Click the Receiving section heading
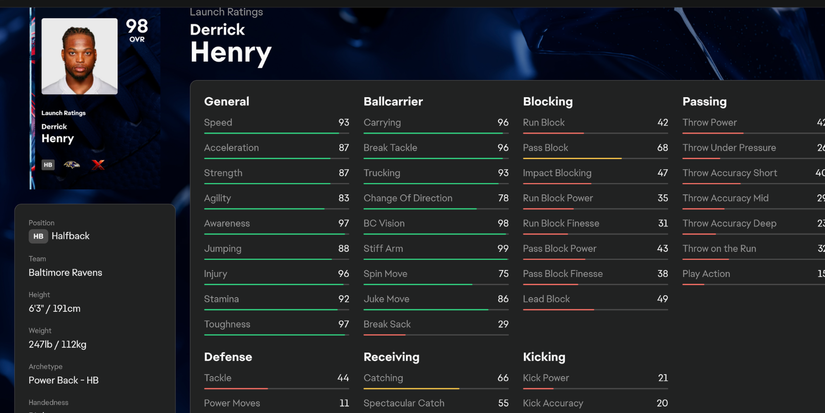Image resolution: width=825 pixels, height=413 pixels. click(x=391, y=357)
